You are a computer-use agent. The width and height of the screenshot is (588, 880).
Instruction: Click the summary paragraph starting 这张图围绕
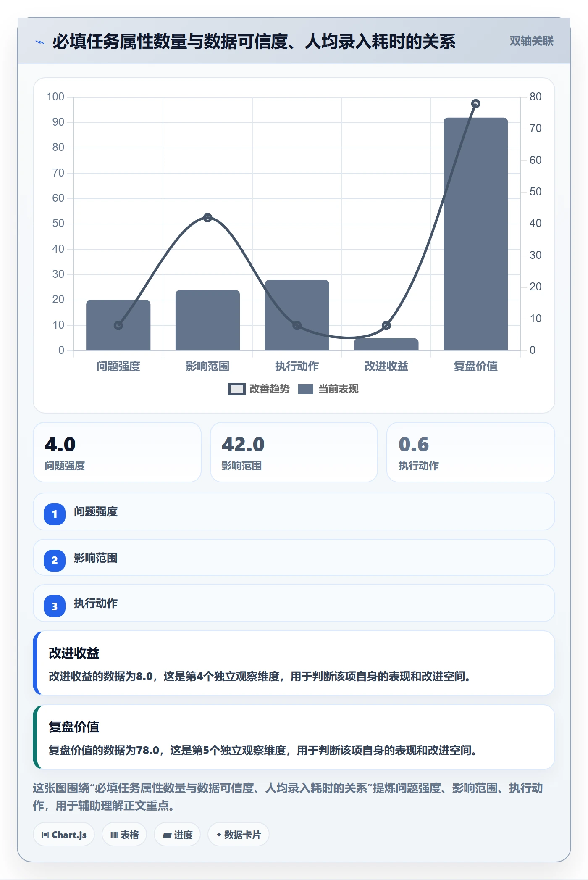point(288,797)
